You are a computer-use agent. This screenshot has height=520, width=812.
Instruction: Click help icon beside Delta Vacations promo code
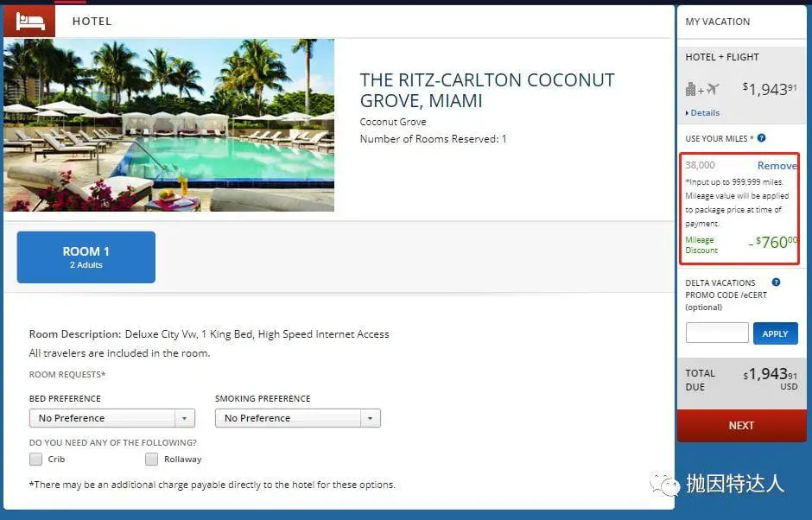pyautogui.click(x=776, y=282)
